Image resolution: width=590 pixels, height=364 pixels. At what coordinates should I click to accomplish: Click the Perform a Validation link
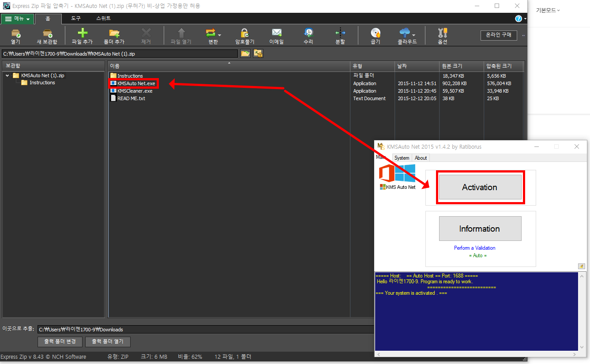[474, 248]
